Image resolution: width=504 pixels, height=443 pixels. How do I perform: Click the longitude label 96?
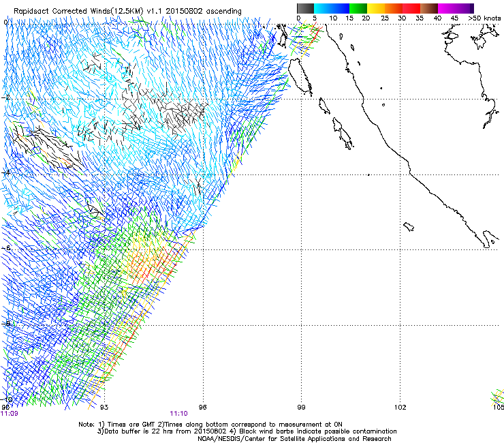coord(202,408)
